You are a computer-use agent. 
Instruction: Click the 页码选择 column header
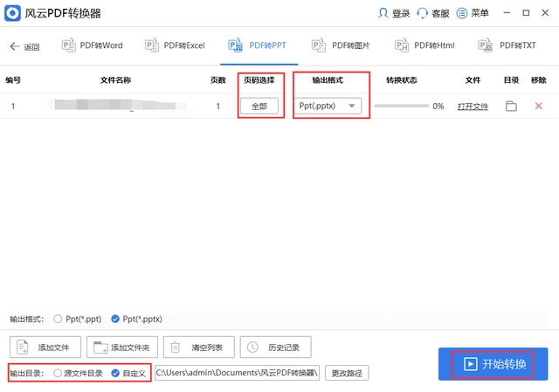259,80
